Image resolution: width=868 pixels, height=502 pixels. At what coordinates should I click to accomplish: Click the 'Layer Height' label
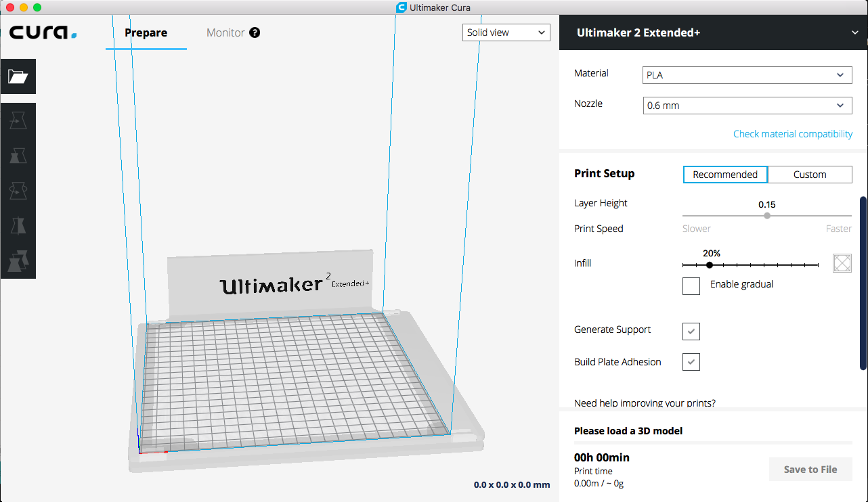(x=601, y=203)
